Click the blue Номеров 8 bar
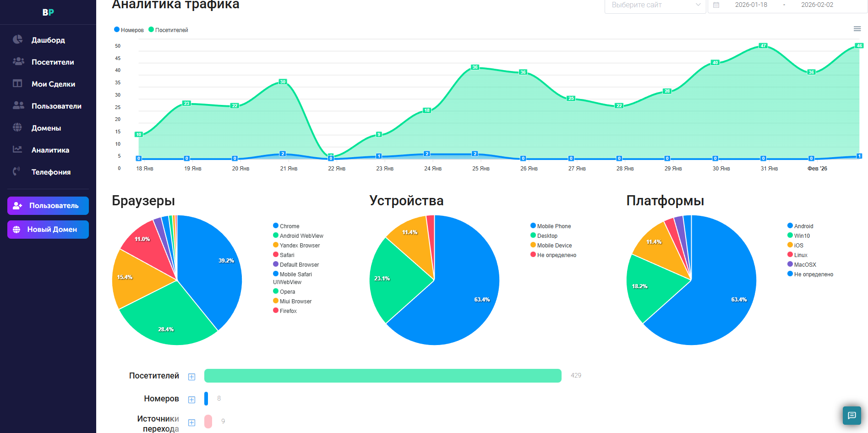This screenshot has height=433, width=868. (x=206, y=399)
